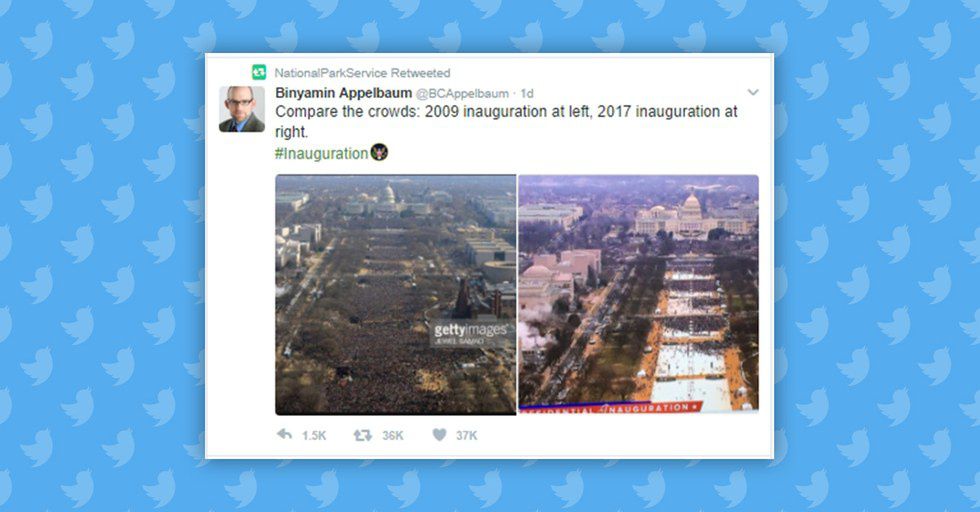
Task: Open the 2017 inauguration crowd photo
Action: click(x=639, y=294)
